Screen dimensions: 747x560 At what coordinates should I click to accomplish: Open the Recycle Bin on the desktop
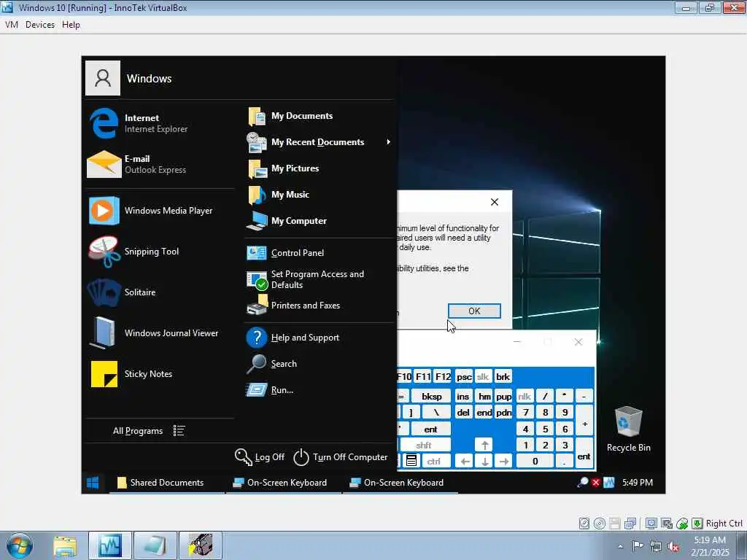point(628,429)
